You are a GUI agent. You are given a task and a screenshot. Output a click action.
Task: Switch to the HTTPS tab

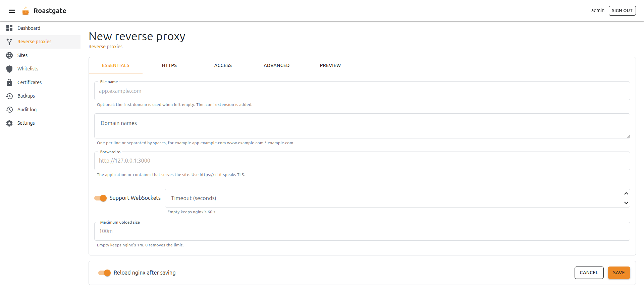(x=169, y=65)
